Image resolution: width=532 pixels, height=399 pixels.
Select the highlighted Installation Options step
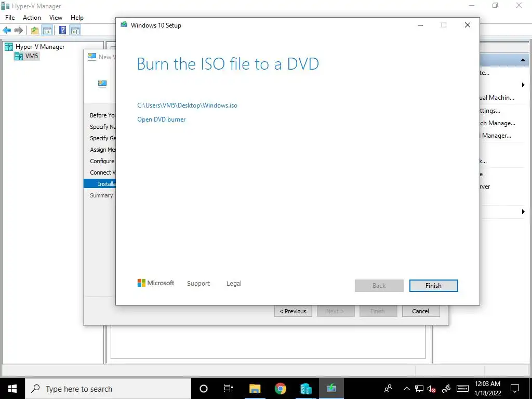tap(100, 184)
